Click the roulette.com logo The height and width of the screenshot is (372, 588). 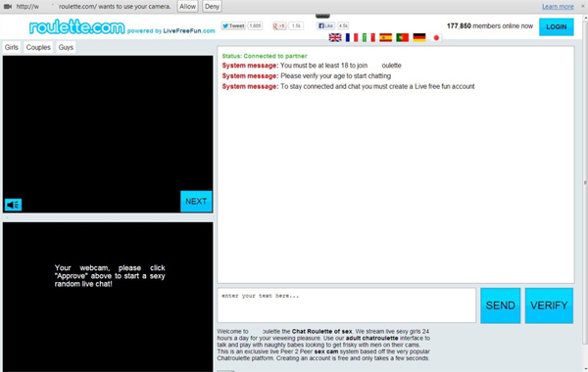point(76,27)
